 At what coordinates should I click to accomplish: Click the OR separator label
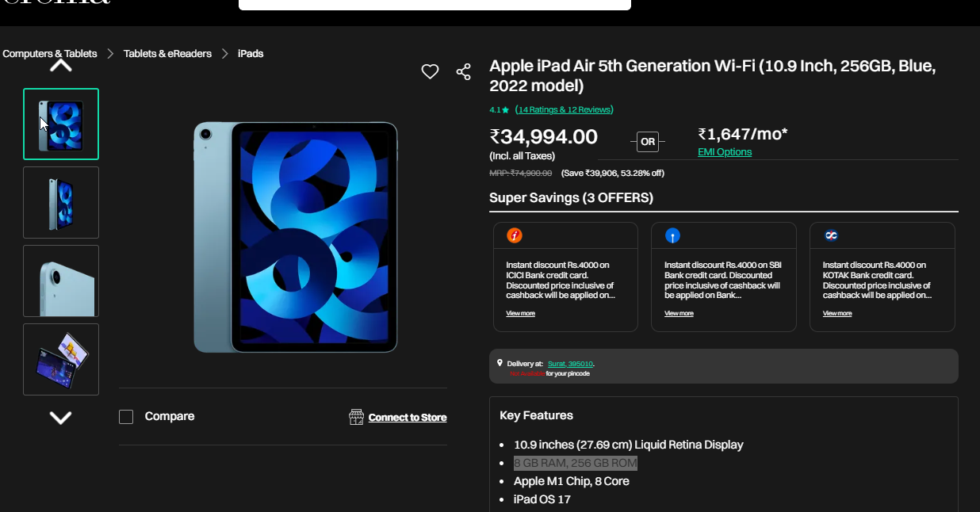(x=648, y=142)
